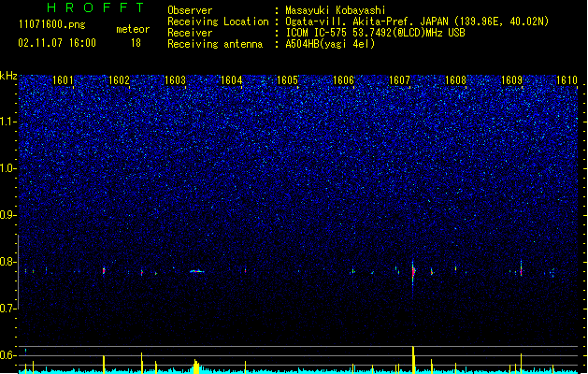
Task: Click the date stamp 02.11.07 16:00
Action: (x=57, y=43)
